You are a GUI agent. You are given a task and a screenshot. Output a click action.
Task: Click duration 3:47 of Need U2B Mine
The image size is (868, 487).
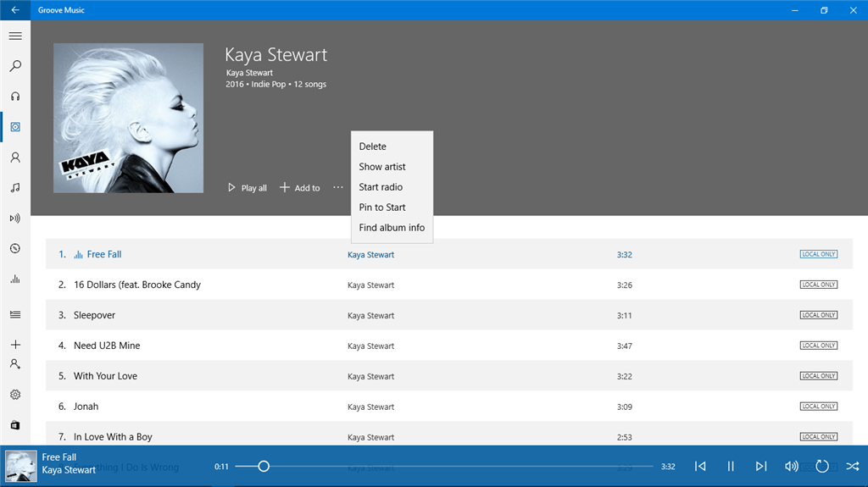[625, 346]
